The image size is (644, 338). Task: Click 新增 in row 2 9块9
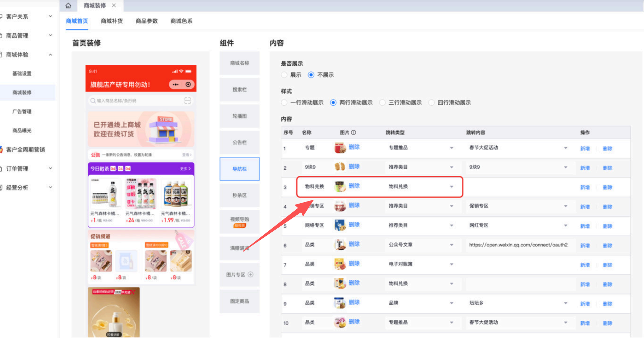tap(585, 168)
